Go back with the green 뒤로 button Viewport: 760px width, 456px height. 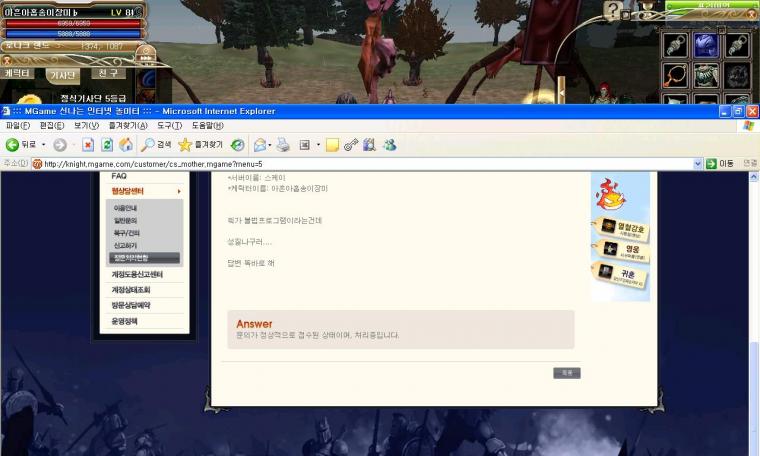pos(21,144)
